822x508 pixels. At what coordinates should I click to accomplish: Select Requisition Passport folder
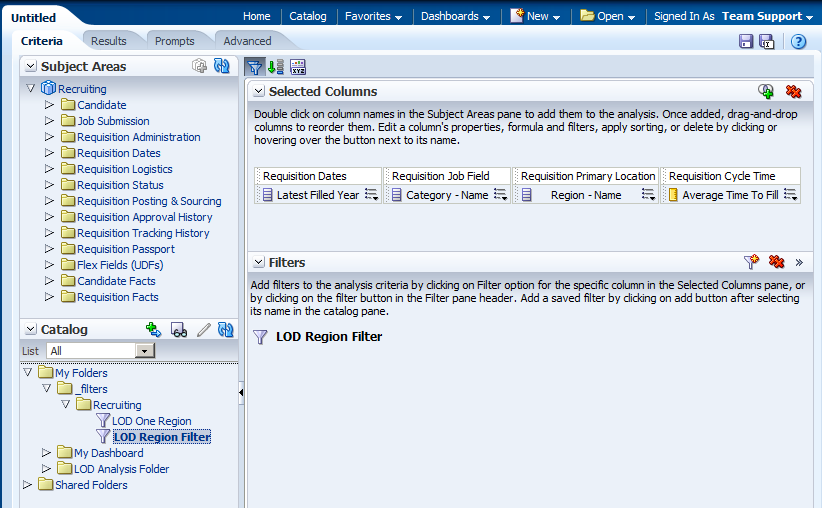tap(126, 249)
